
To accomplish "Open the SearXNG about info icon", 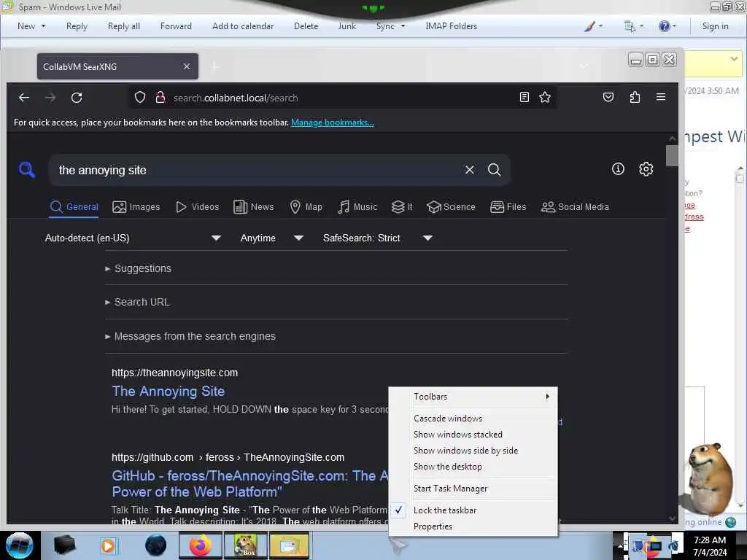I will tap(618, 168).
